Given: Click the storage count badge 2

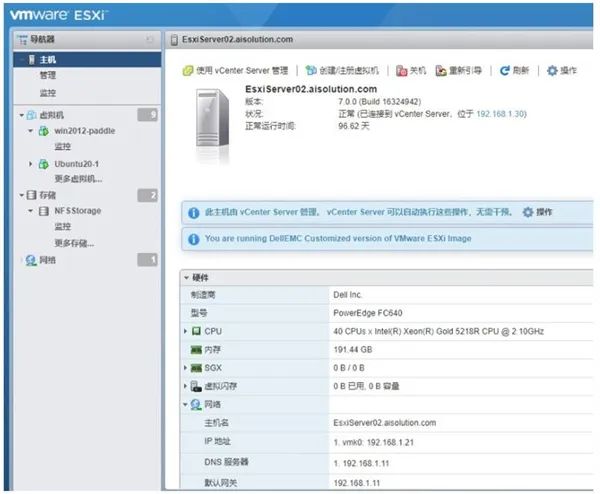Looking at the screenshot, I should click(x=147, y=195).
